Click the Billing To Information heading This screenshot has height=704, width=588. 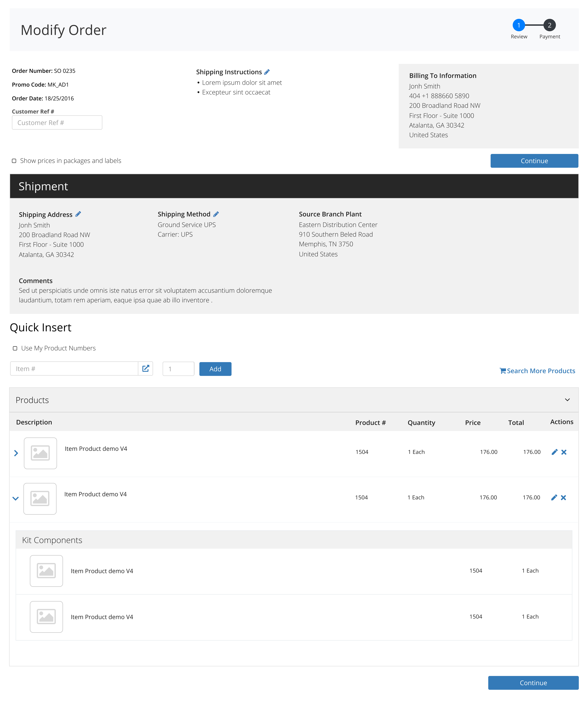pyautogui.click(x=443, y=75)
